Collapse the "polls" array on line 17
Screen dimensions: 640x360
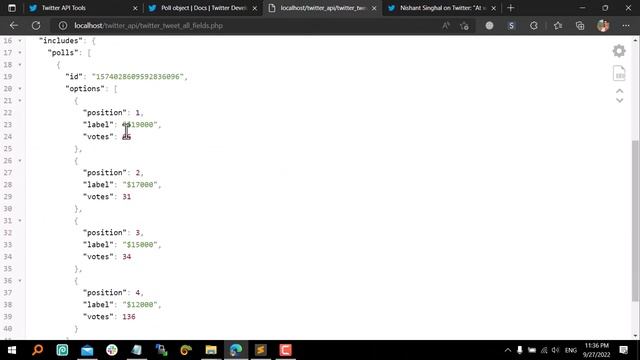coord(20,53)
